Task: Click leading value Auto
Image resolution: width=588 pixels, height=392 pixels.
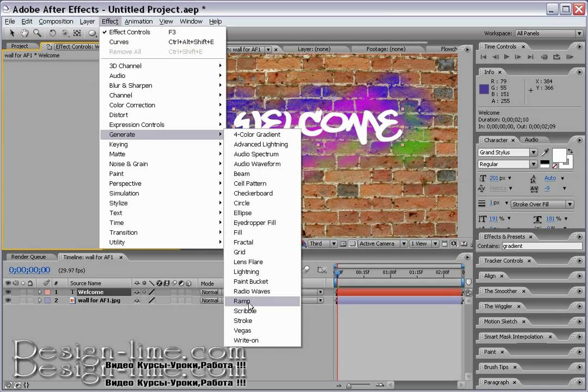Action: click(550, 178)
